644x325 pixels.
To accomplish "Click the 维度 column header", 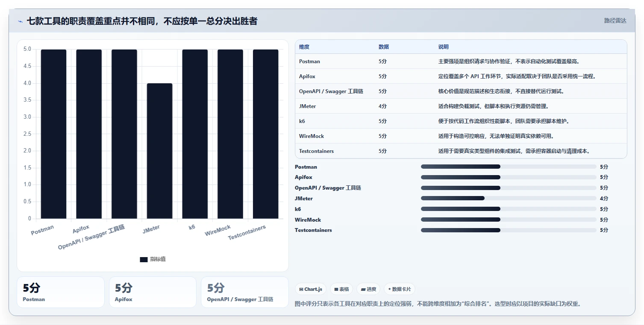I will coord(304,47).
